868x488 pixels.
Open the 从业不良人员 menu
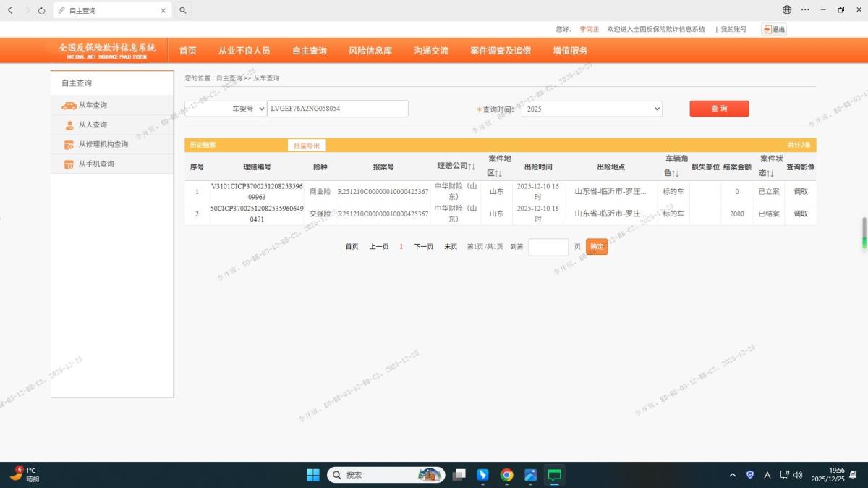(244, 51)
